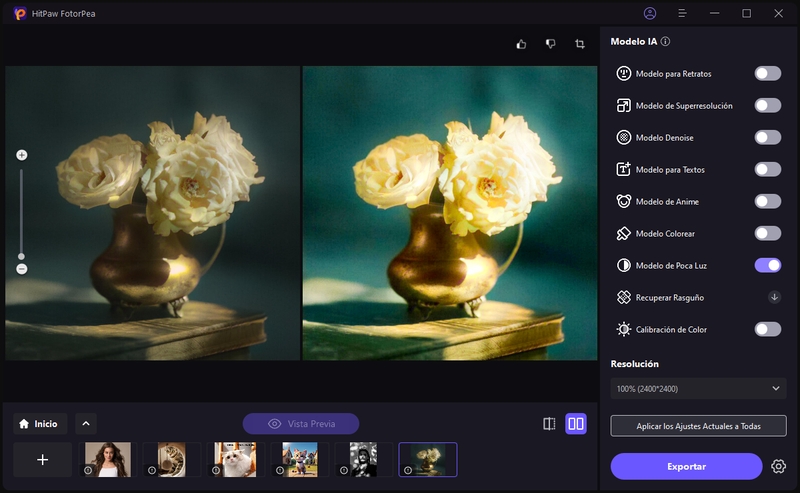Click the thumbs up icon
Viewport: 800px width, 493px height.
[521, 44]
